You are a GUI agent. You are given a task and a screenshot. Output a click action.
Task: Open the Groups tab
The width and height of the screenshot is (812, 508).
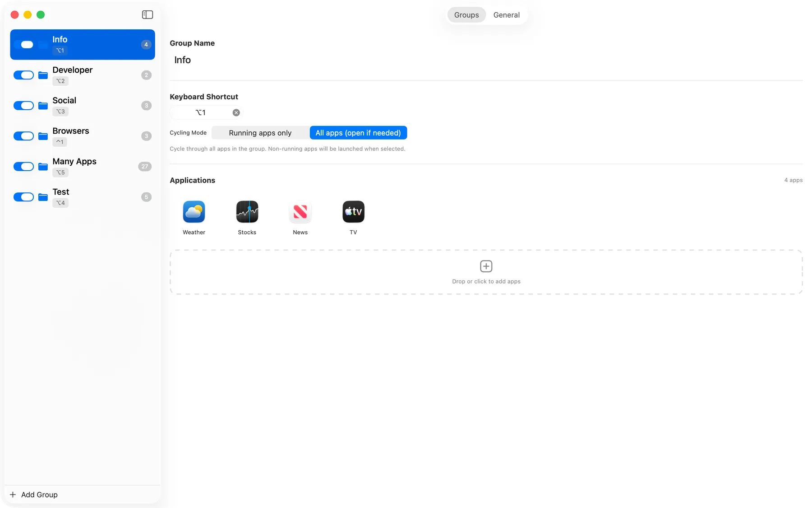click(466, 15)
